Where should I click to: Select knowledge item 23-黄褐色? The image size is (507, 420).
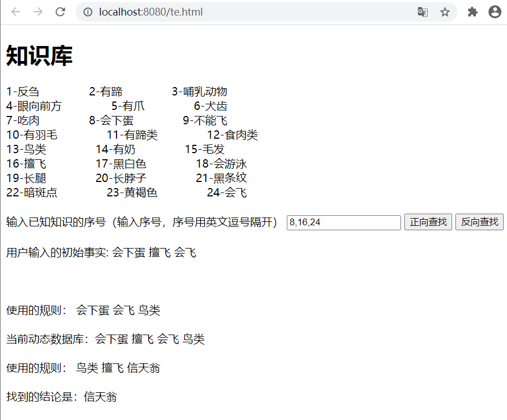click(132, 193)
